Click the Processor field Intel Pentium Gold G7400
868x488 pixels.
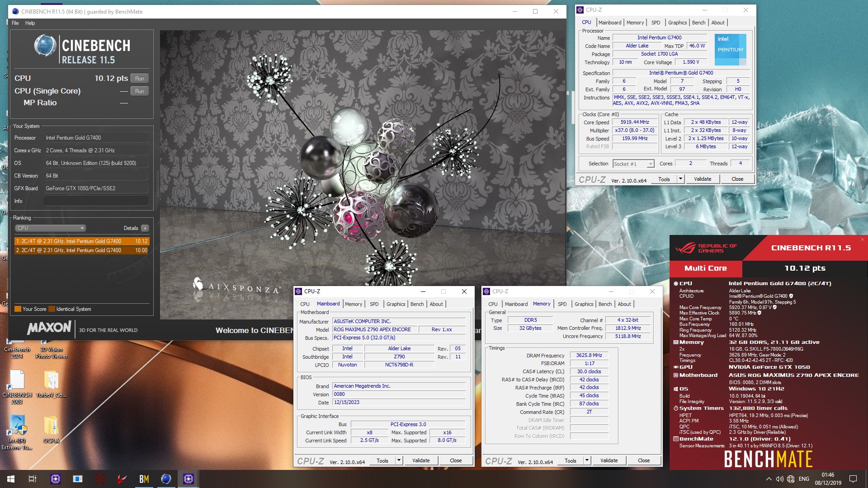coord(96,138)
